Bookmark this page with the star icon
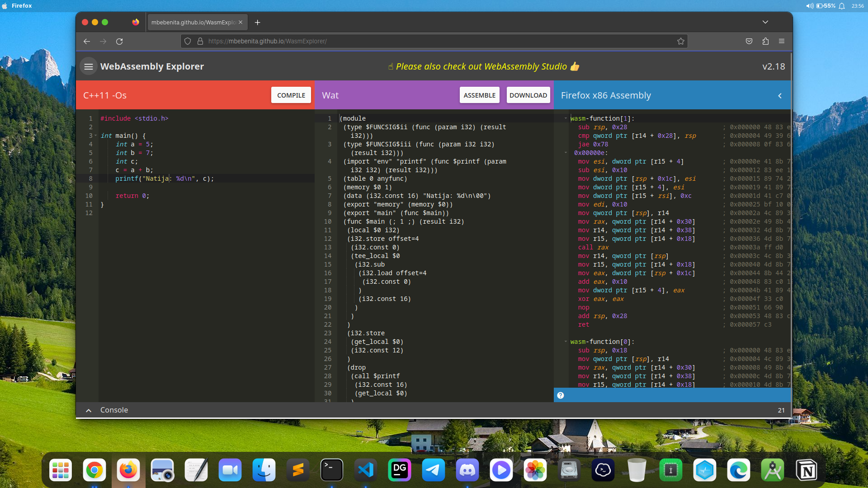 tap(681, 41)
